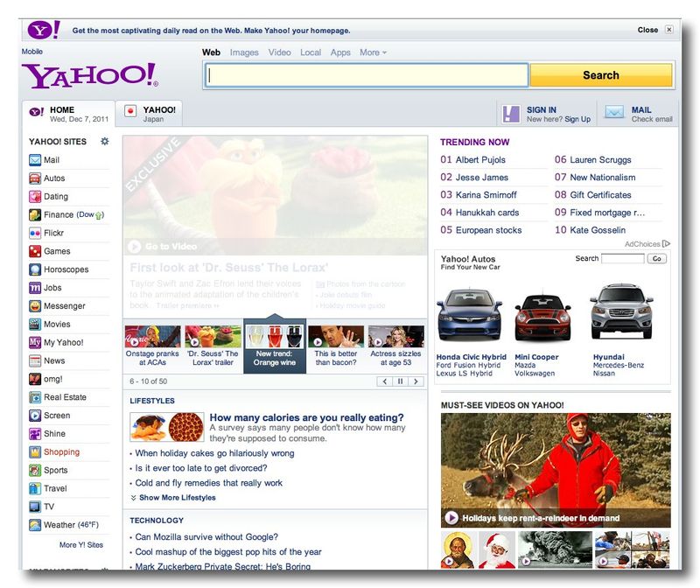Click the Real Estate icon

pyautogui.click(x=35, y=397)
